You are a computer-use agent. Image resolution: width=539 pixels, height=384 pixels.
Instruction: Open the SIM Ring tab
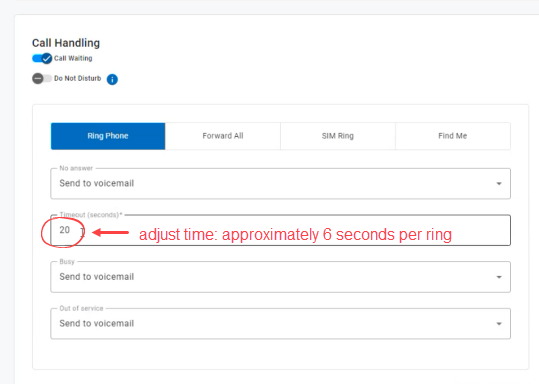(x=338, y=136)
